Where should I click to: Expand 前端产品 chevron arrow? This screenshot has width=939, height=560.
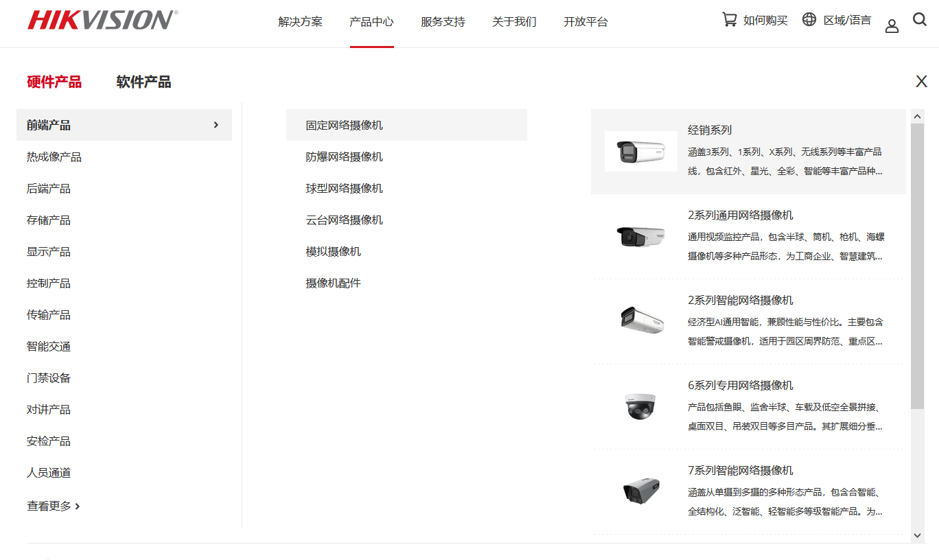(216, 125)
